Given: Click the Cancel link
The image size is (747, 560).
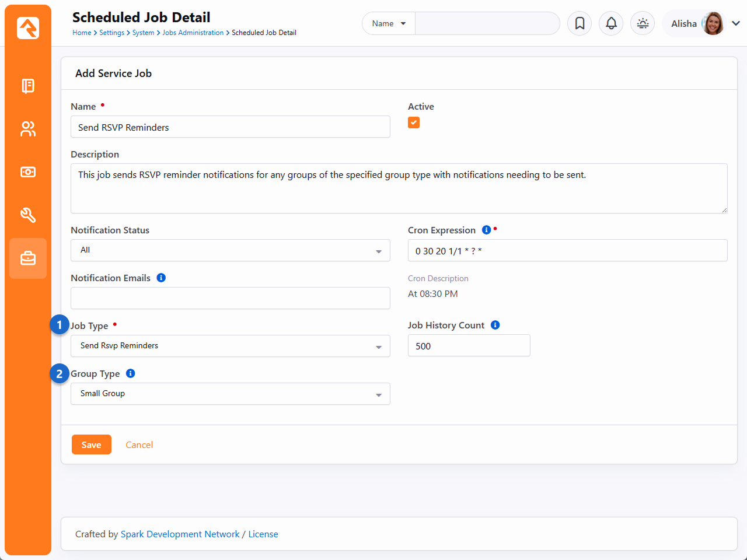Looking at the screenshot, I should point(139,444).
